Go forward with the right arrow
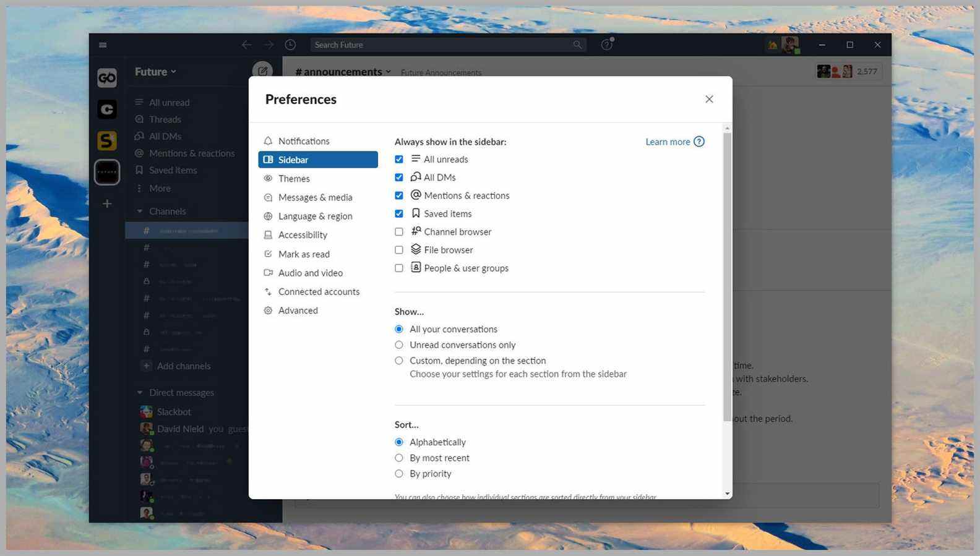Screen dimensions: 980x556 (269, 45)
